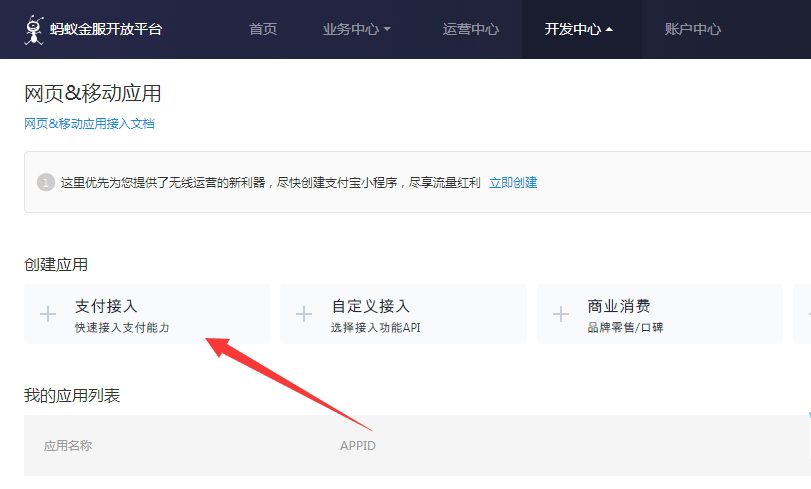Click the 应用名称 column header

(x=68, y=446)
